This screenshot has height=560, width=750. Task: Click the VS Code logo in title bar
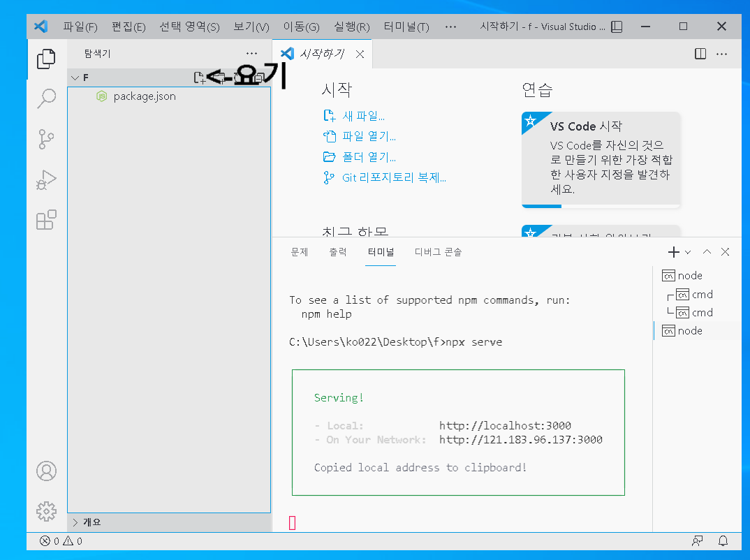pyautogui.click(x=41, y=27)
